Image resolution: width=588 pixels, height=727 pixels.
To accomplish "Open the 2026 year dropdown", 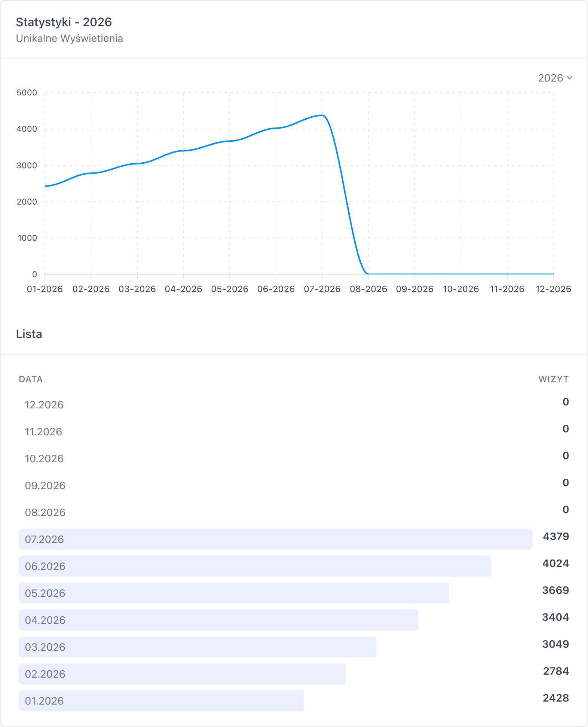I will click(x=555, y=78).
